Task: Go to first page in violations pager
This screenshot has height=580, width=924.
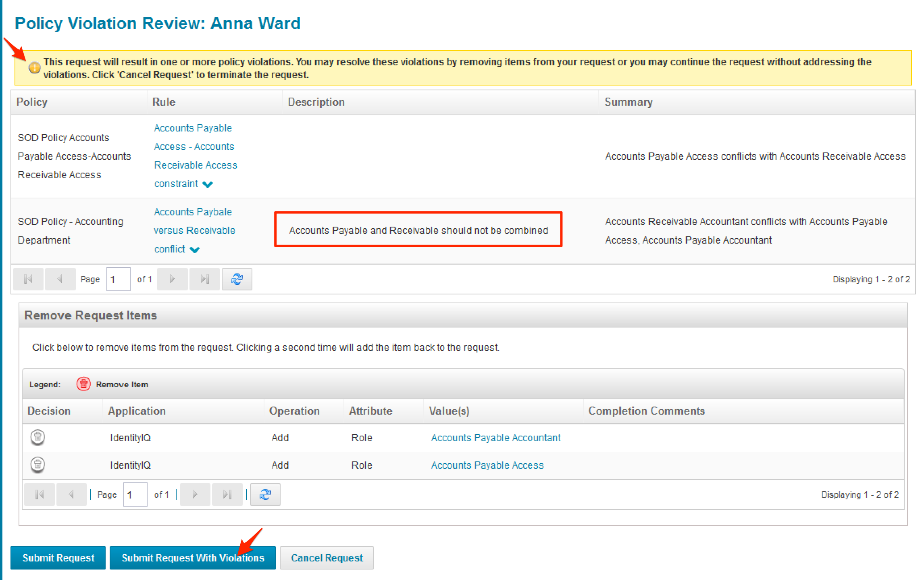Action: [28, 279]
